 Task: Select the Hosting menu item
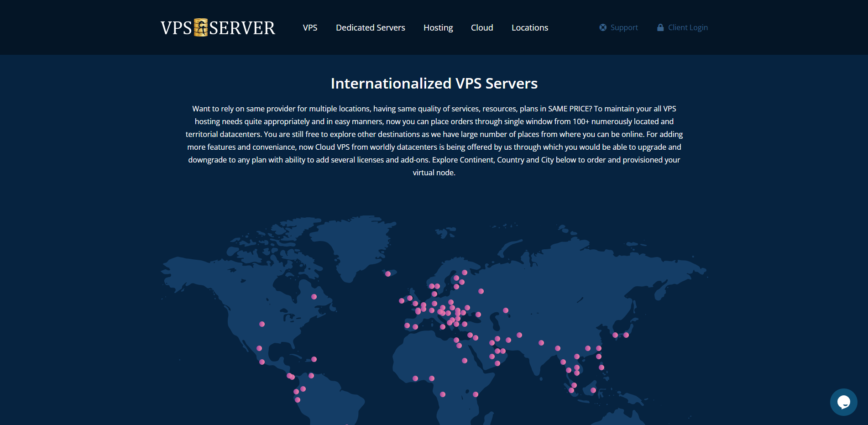tap(438, 28)
